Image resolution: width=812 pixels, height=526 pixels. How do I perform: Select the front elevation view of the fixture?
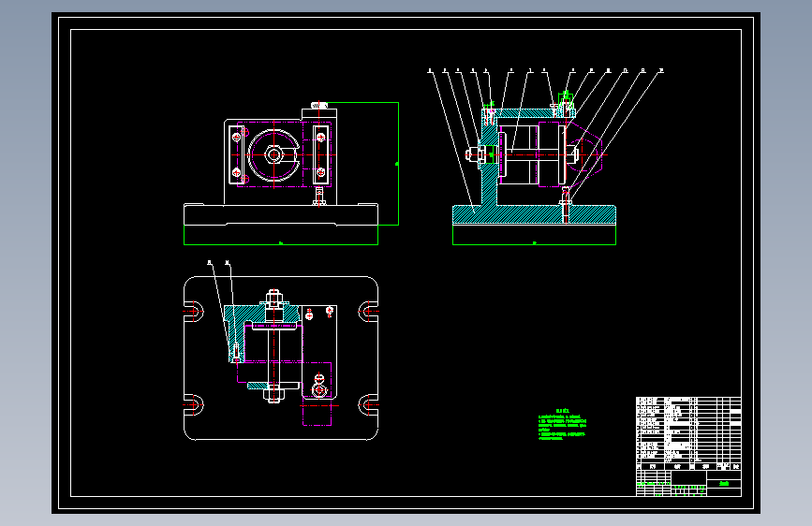tap(281, 166)
